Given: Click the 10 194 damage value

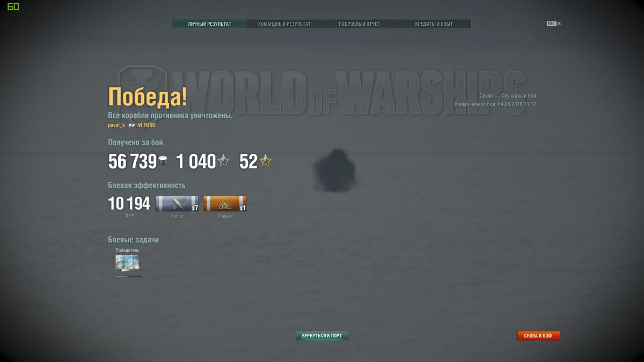Looking at the screenshot, I should coord(129,204).
